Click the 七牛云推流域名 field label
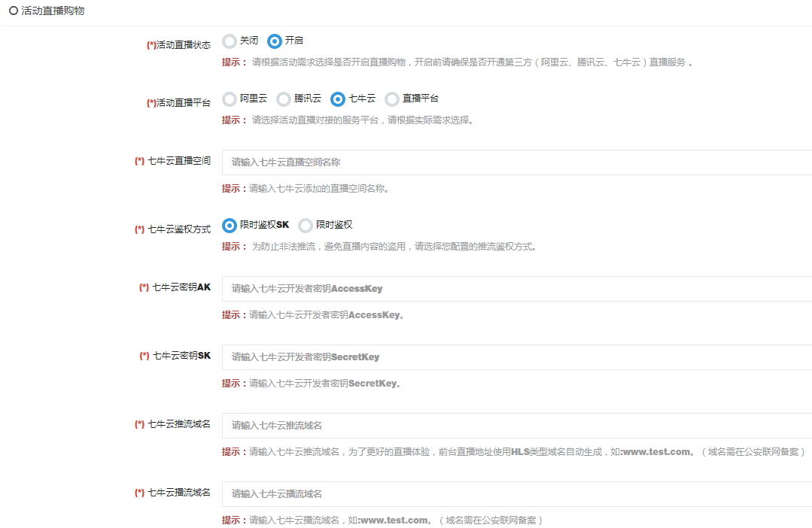 (x=173, y=424)
